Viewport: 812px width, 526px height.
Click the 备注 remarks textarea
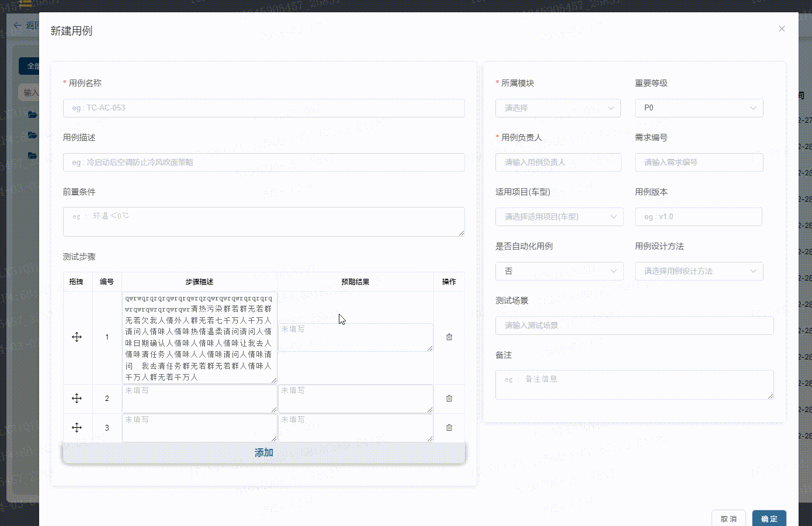pyautogui.click(x=634, y=385)
